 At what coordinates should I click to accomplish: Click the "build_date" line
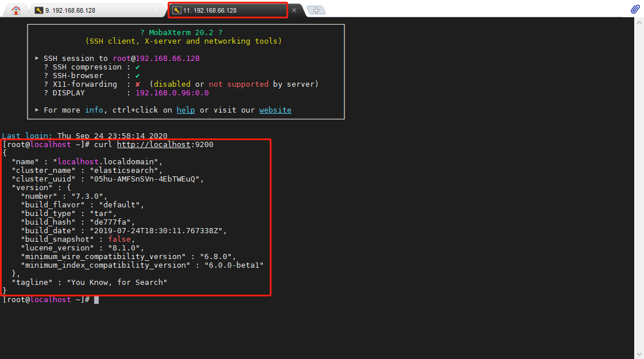point(123,231)
